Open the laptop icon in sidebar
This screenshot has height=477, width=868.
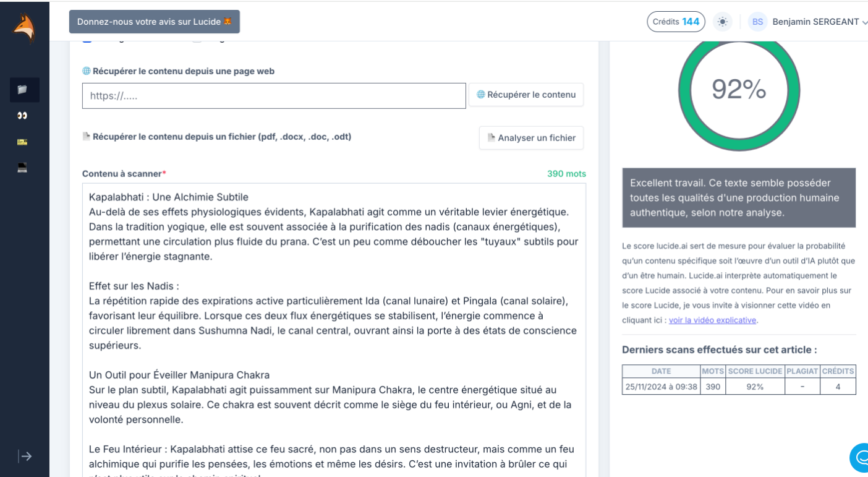pyautogui.click(x=23, y=167)
